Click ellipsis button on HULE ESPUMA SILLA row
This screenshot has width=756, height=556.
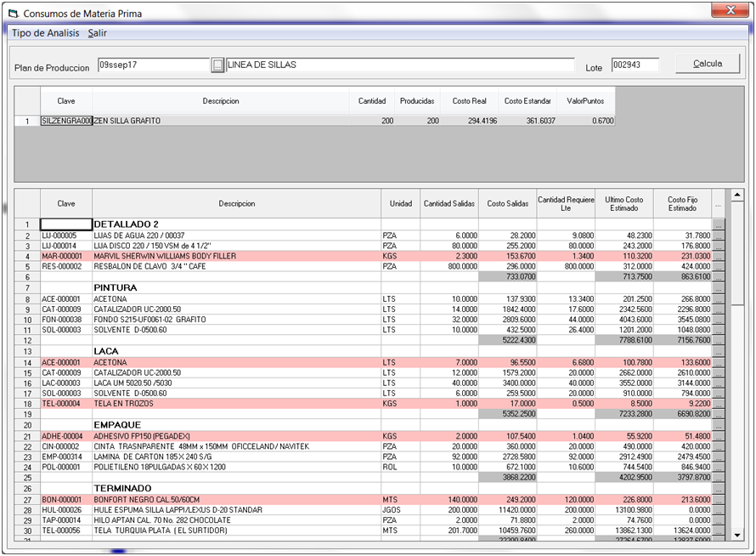tap(719, 510)
